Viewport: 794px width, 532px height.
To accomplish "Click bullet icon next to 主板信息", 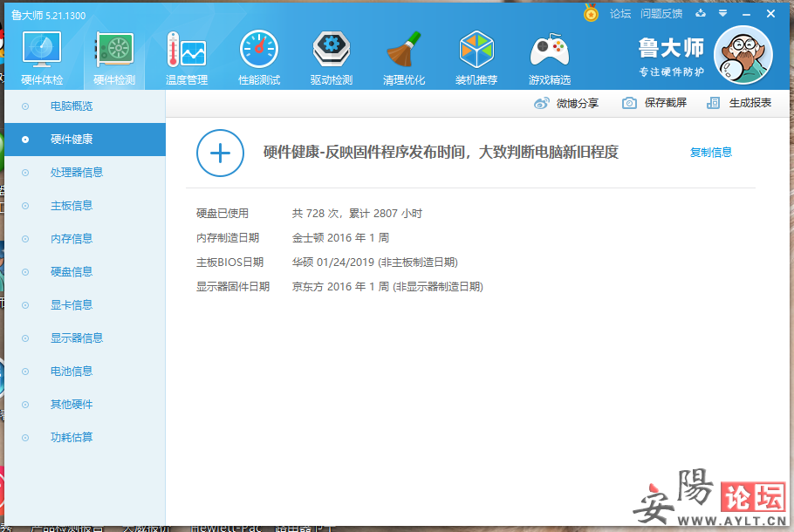I will tap(25, 206).
